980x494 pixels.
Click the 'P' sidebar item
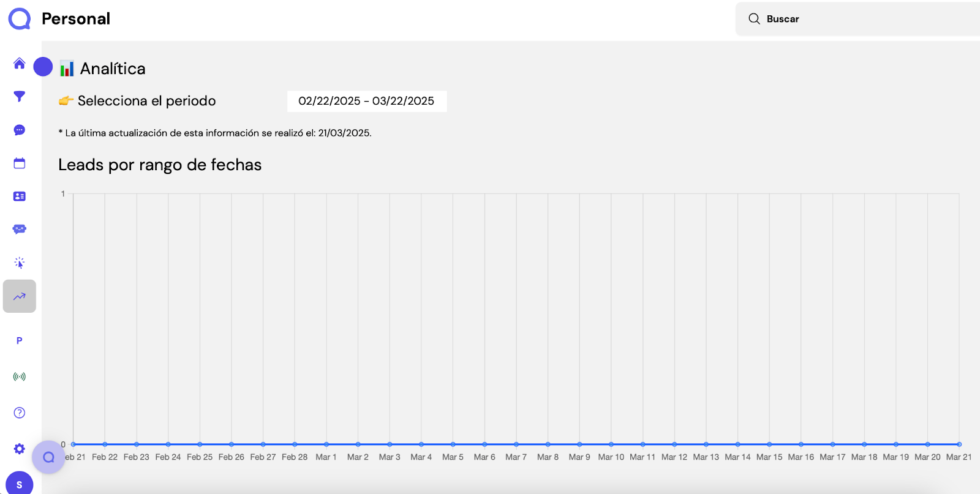[x=20, y=341]
